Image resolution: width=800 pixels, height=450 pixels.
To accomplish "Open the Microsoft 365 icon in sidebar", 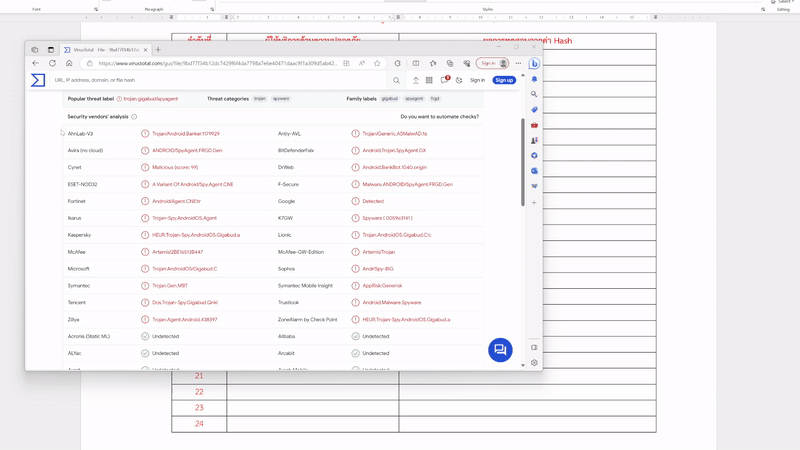I will (534, 156).
